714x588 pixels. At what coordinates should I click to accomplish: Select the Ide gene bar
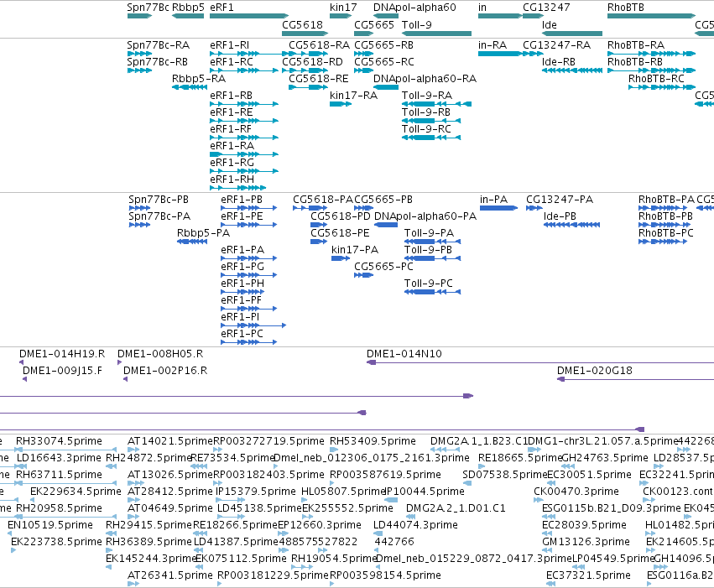click(572, 34)
